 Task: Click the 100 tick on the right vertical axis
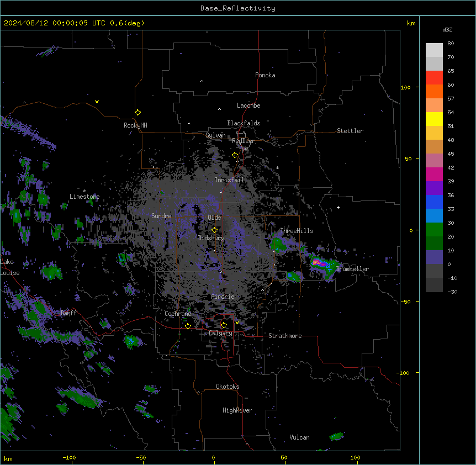click(405, 87)
